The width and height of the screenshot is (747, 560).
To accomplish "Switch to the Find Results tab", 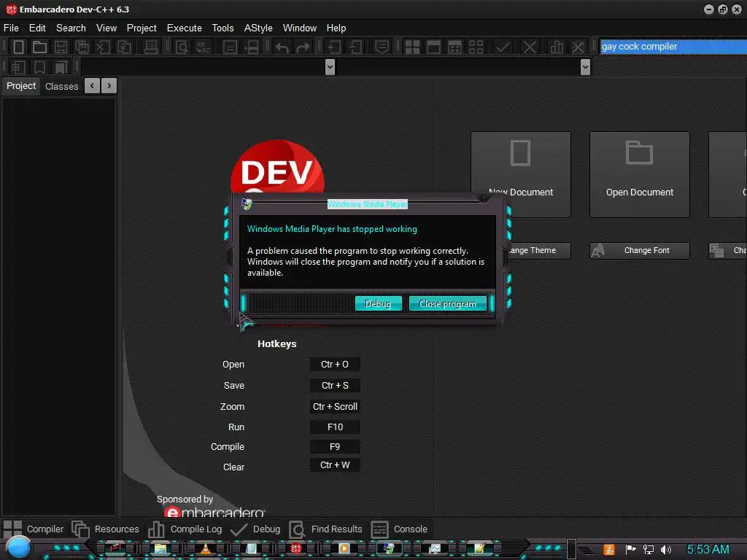I will 325,529.
